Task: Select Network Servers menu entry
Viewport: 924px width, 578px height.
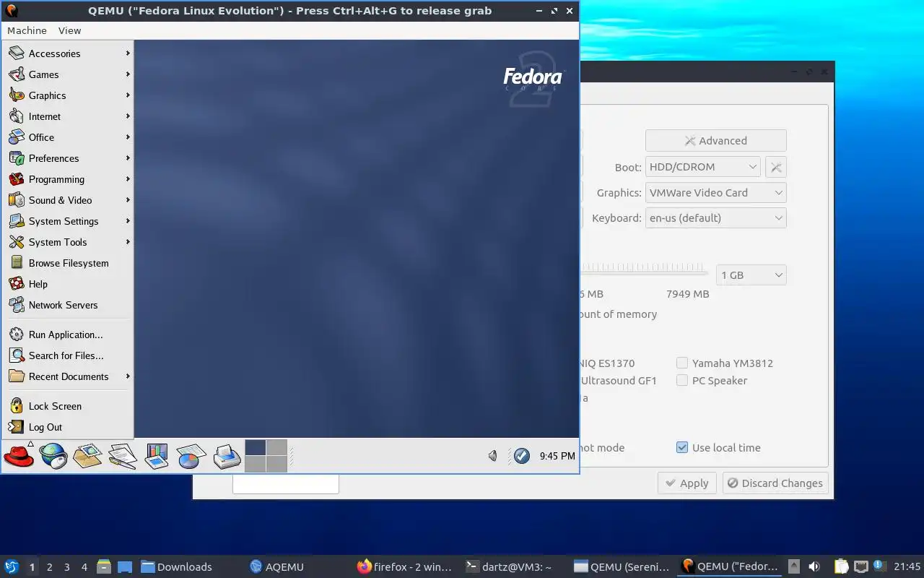Action: pyautogui.click(x=69, y=305)
